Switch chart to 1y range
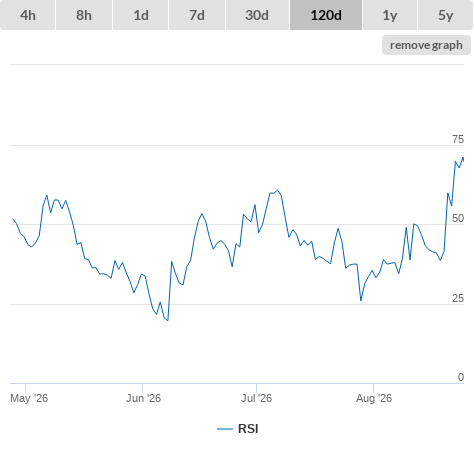This screenshot has height=455, width=474. 390,15
